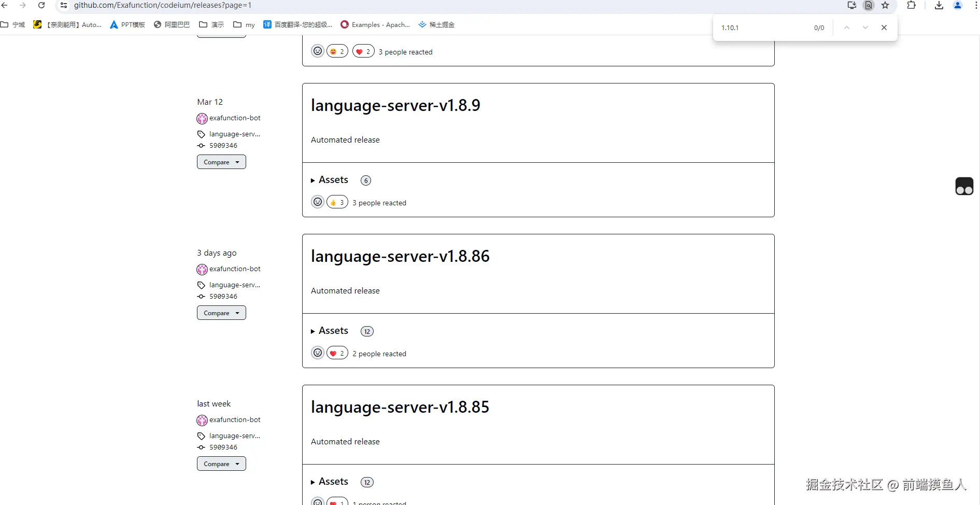
Task: Close the find-in-page bar
Action: click(x=884, y=27)
